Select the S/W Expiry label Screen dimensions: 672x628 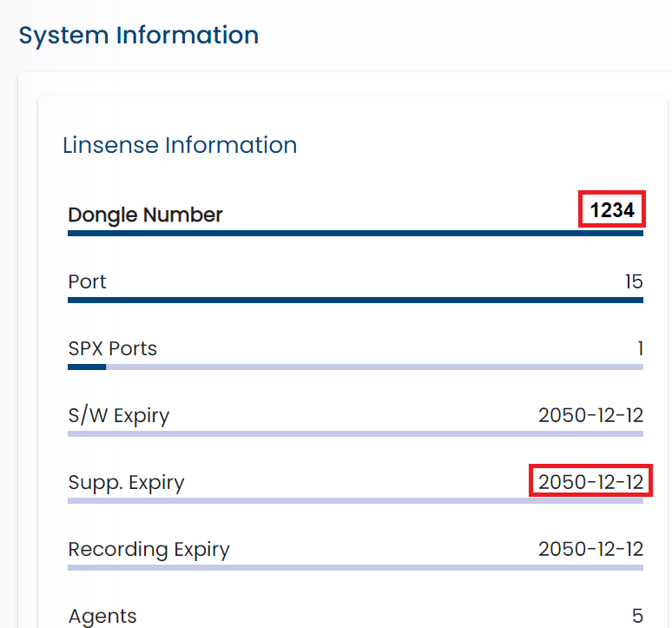(119, 416)
